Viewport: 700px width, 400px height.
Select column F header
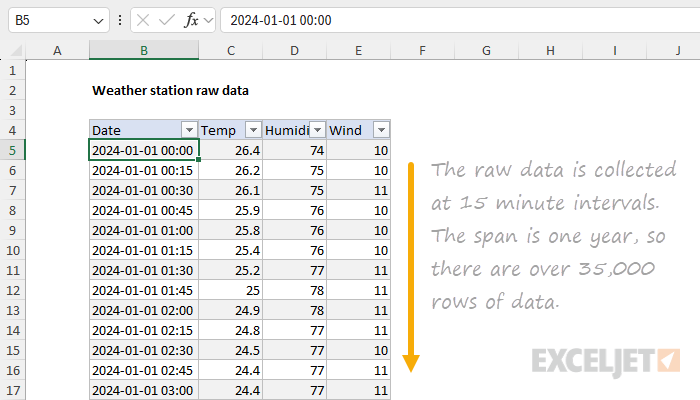click(x=422, y=50)
